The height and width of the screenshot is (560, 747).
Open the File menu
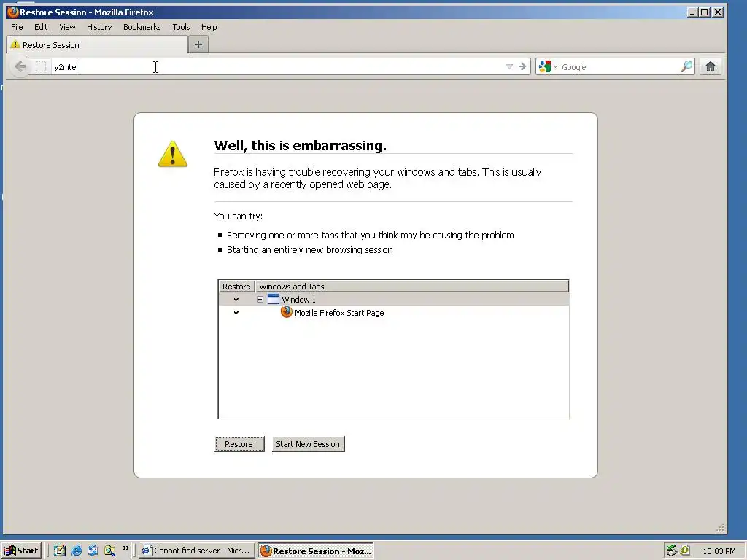[17, 27]
